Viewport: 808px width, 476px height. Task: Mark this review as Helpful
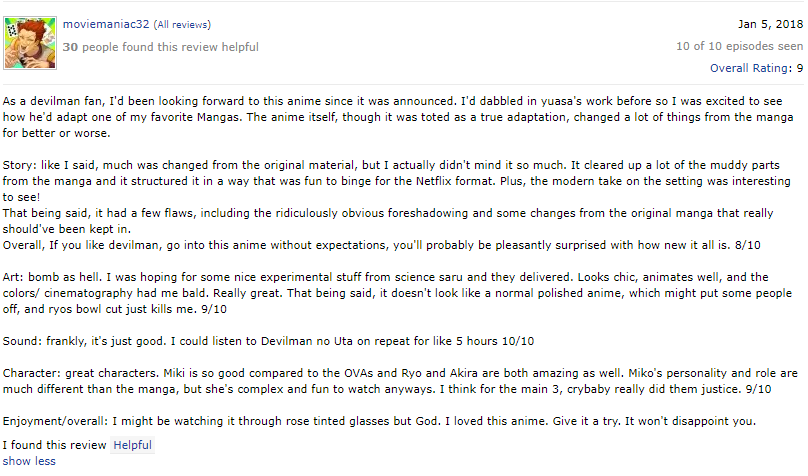[132, 444]
